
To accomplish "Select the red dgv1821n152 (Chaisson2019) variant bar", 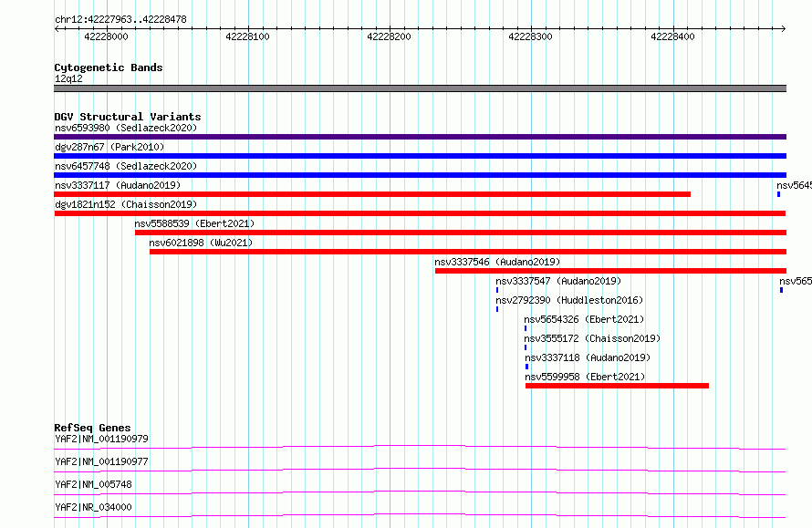I will pos(420,213).
